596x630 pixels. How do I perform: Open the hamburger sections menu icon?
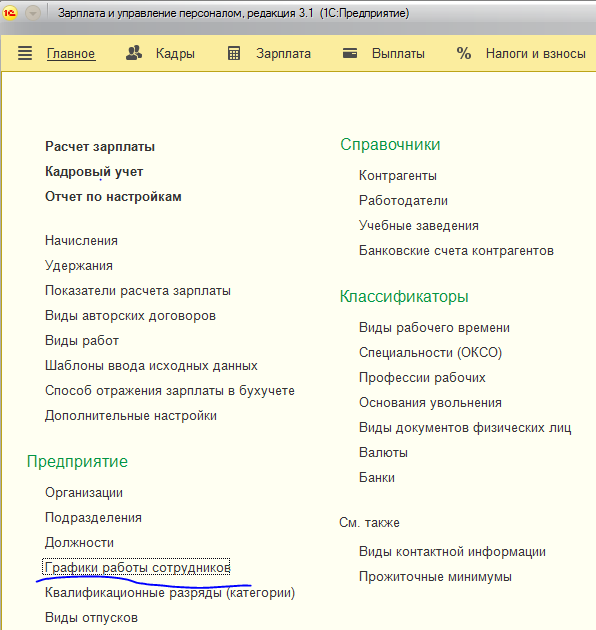click(25, 53)
